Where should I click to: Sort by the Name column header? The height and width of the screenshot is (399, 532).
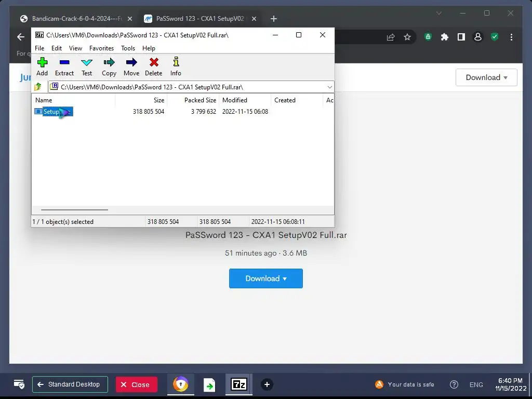tap(73, 100)
